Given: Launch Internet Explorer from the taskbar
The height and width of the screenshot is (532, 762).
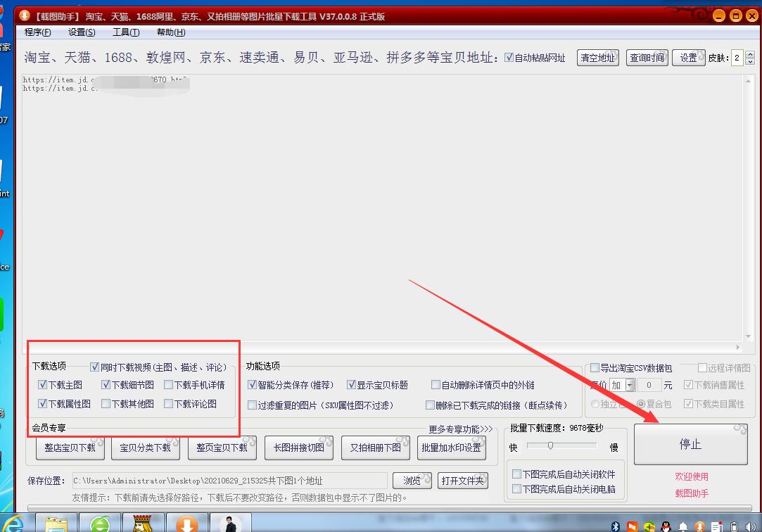Looking at the screenshot, I should coord(13,524).
